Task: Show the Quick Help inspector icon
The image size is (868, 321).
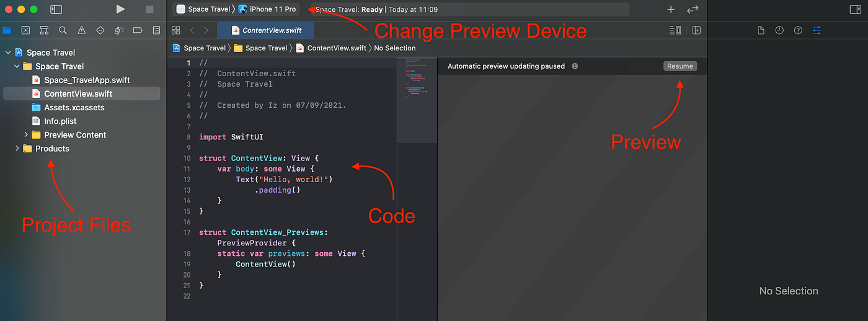Action: pyautogui.click(x=798, y=30)
